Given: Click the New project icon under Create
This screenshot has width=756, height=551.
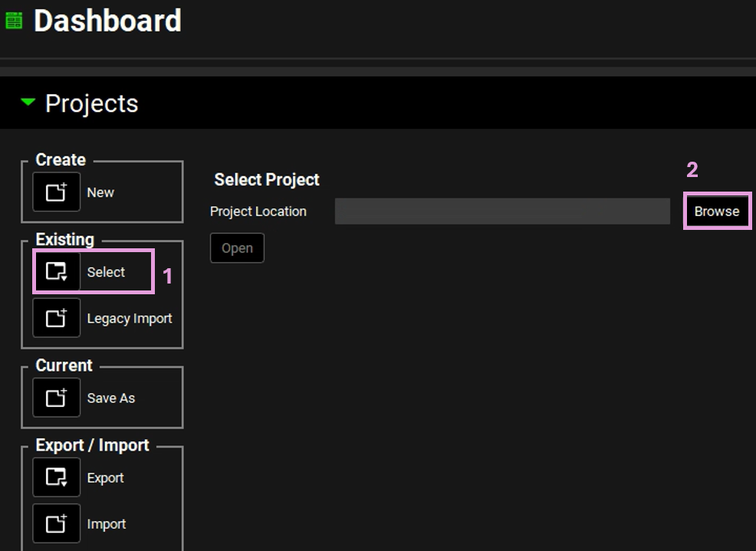Looking at the screenshot, I should (x=56, y=192).
